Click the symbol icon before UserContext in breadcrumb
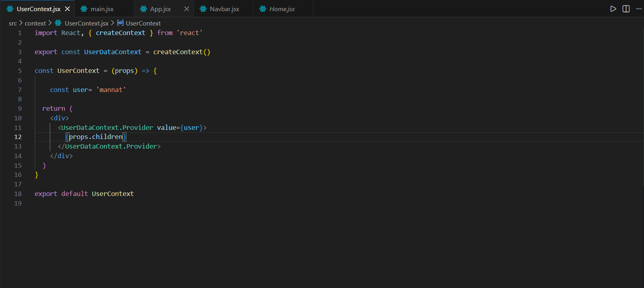This screenshot has width=644, height=288. [x=120, y=23]
